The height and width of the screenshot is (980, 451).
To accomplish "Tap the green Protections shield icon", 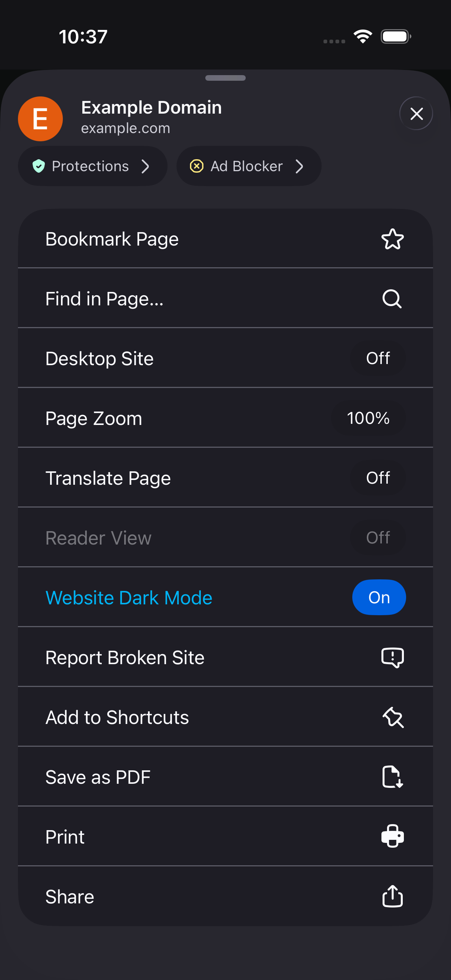I will (39, 166).
